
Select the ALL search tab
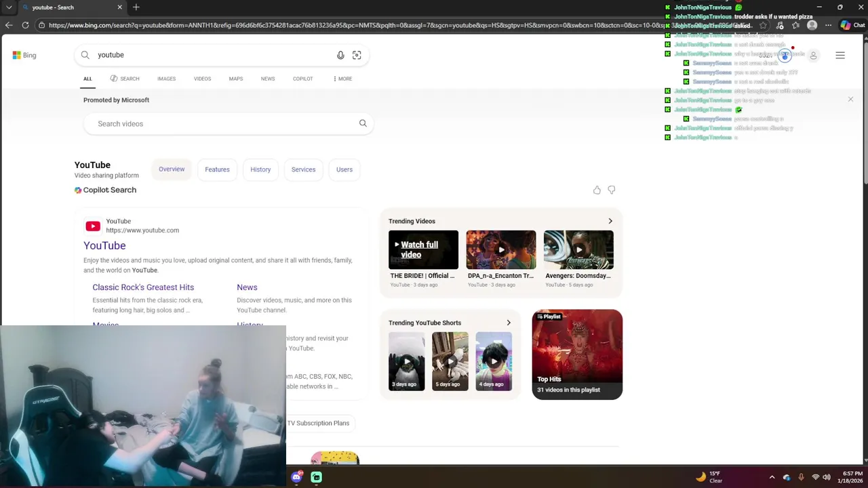tap(87, 79)
